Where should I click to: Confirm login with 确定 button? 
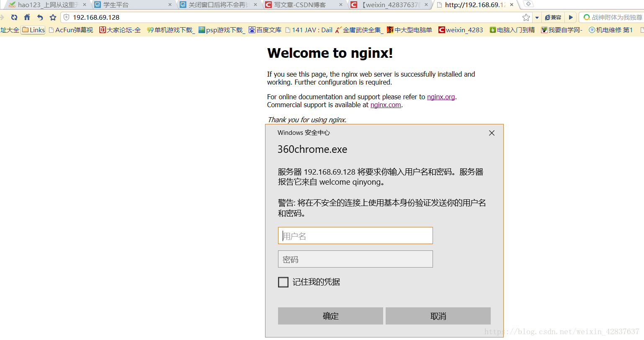pos(330,316)
